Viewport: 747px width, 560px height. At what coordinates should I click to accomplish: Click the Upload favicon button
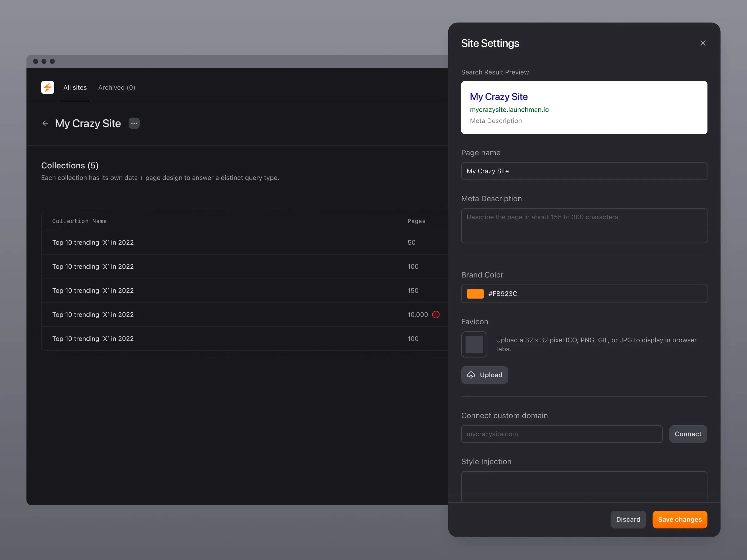[485, 375]
